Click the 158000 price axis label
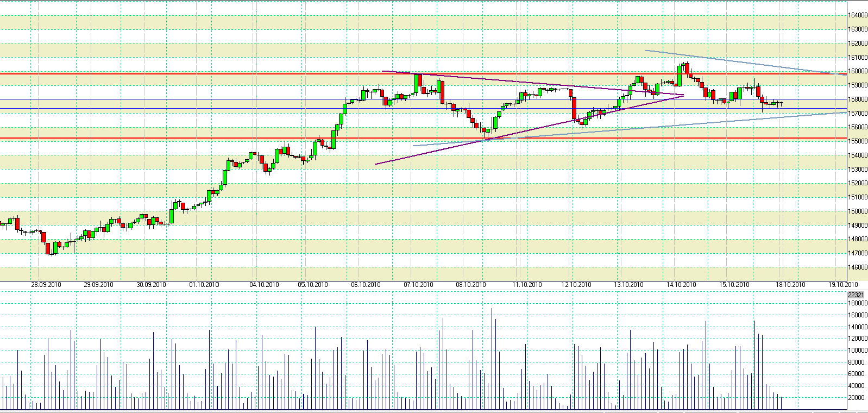This screenshot has height=413, width=868. click(x=858, y=99)
